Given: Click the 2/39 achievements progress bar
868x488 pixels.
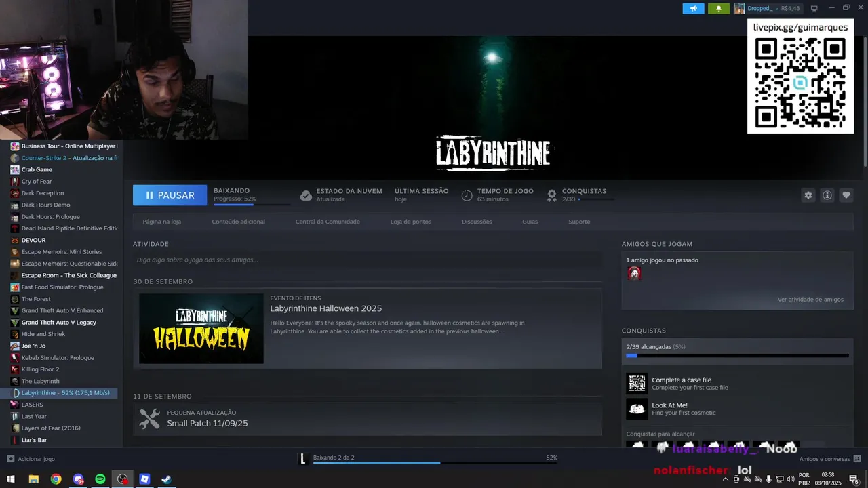Looking at the screenshot, I should pyautogui.click(x=737, y=356).
